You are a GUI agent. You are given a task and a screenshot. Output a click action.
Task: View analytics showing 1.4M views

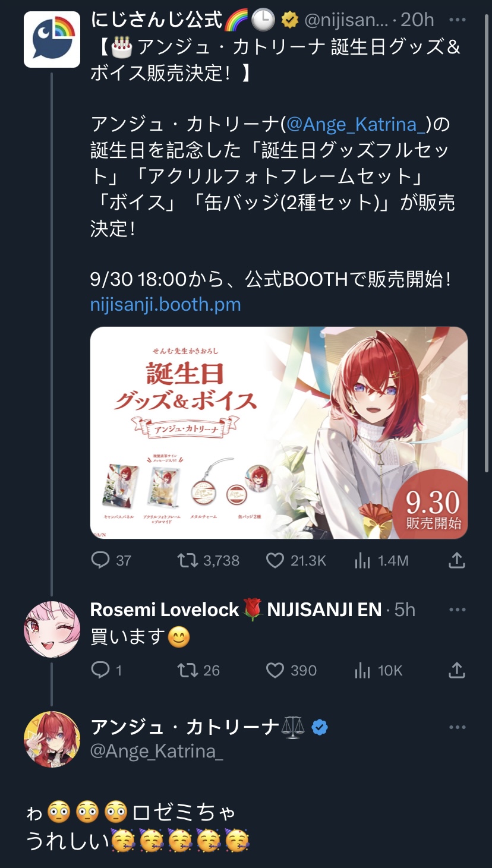click(x=381, y=560)
